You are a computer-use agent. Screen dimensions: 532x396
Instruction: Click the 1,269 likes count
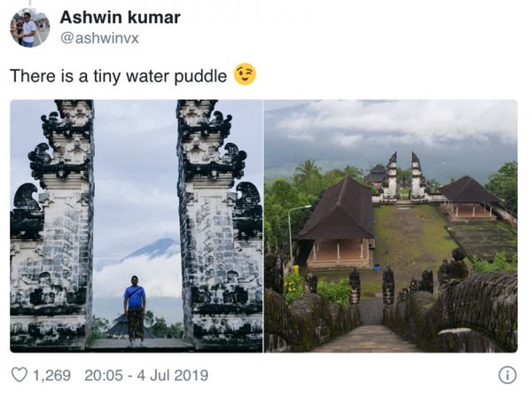[x=51, y=375]
